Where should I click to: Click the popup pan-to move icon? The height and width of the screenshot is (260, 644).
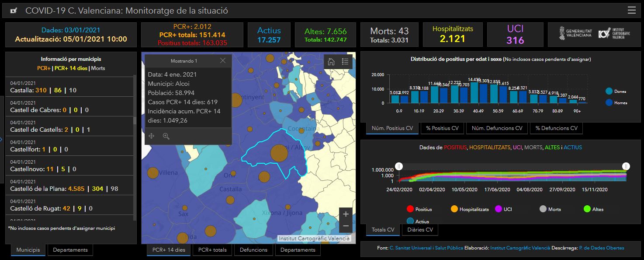click(x=152, y=136)
